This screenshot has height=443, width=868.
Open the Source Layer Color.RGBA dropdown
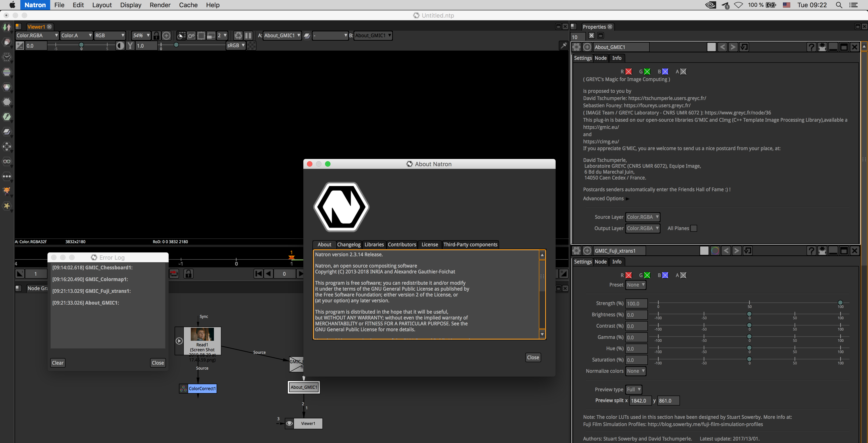(x=643, y=217)
